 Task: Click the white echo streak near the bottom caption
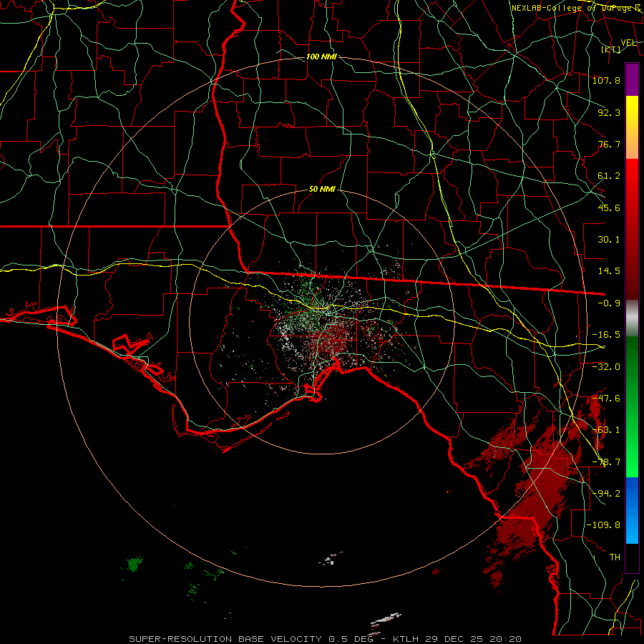[385, 620]
